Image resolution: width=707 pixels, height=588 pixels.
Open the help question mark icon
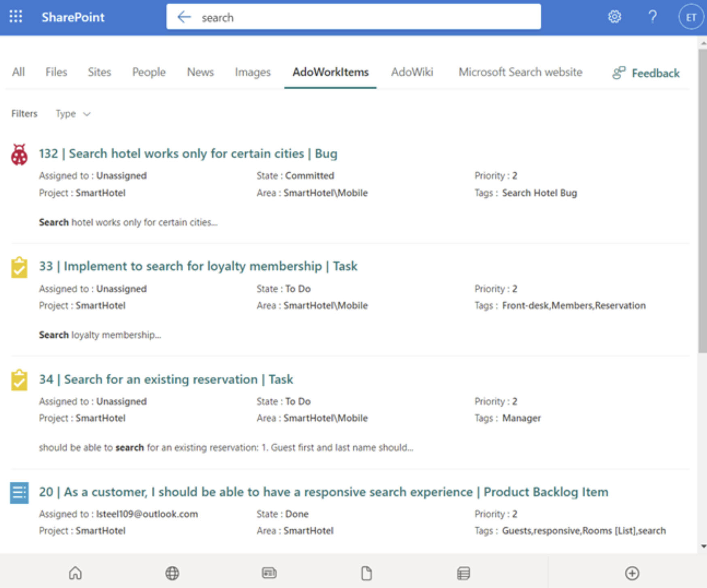pyautogui.click(x=652, y=17)
